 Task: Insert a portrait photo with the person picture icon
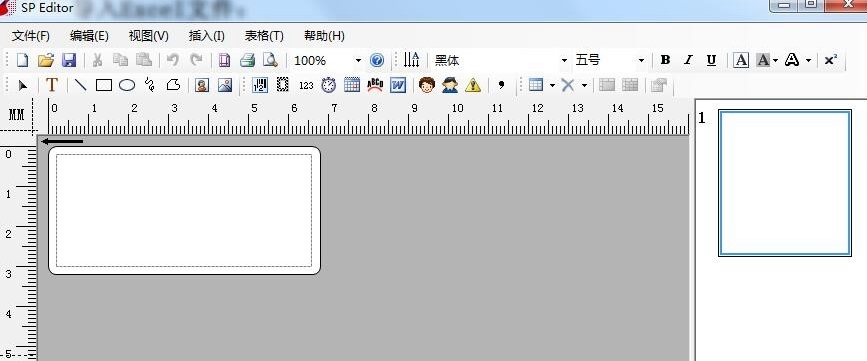[x=202, y=85]
